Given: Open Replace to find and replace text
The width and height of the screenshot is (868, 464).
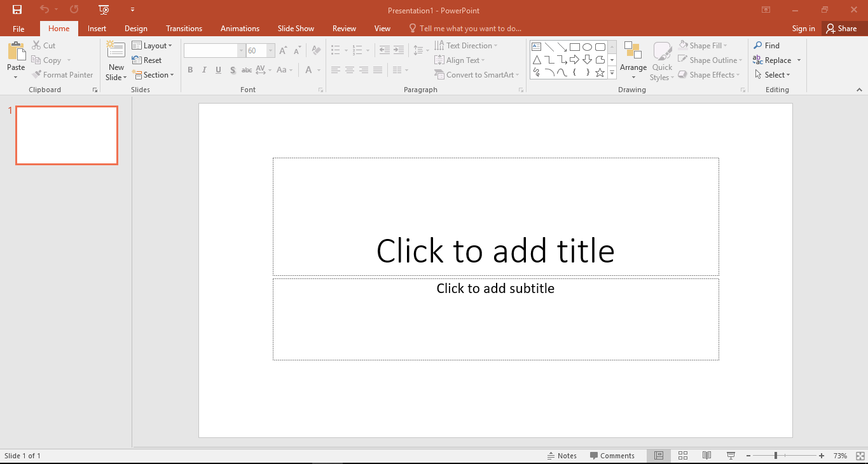Looking at the screenshot, I should (776, 60).
